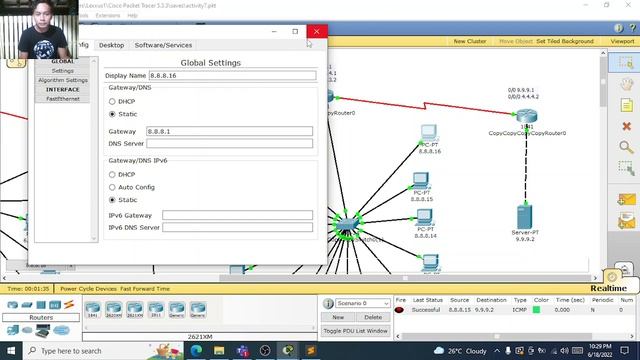Image resolution: width=640 pixels, height=360 pixels.
Task: Select the Routers device category icon
Action: (x=13, y=305)
